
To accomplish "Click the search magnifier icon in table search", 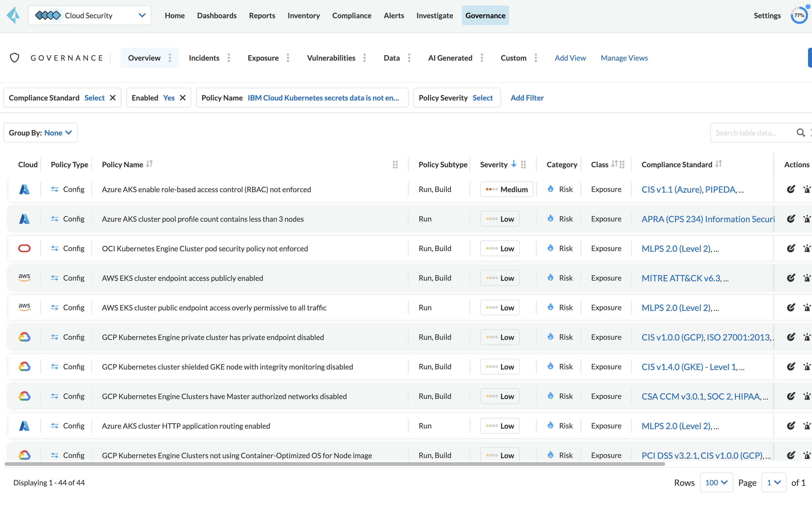I will [800, 133].
